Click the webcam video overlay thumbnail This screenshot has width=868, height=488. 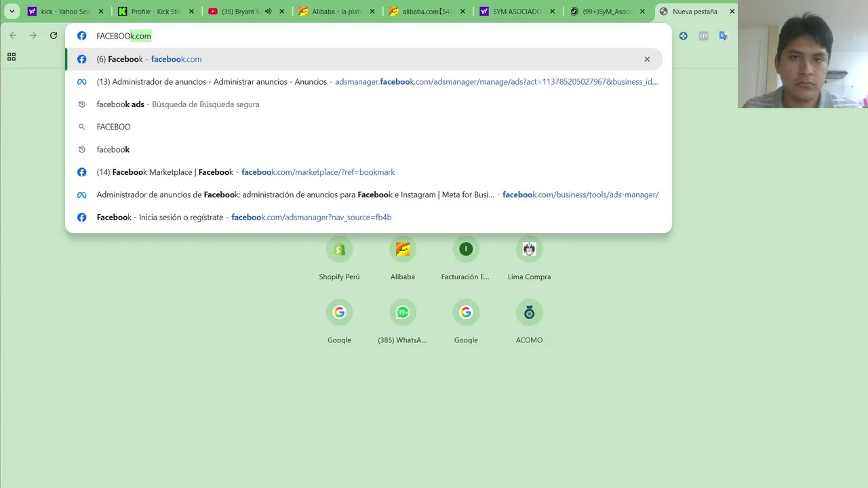[803, 54]
